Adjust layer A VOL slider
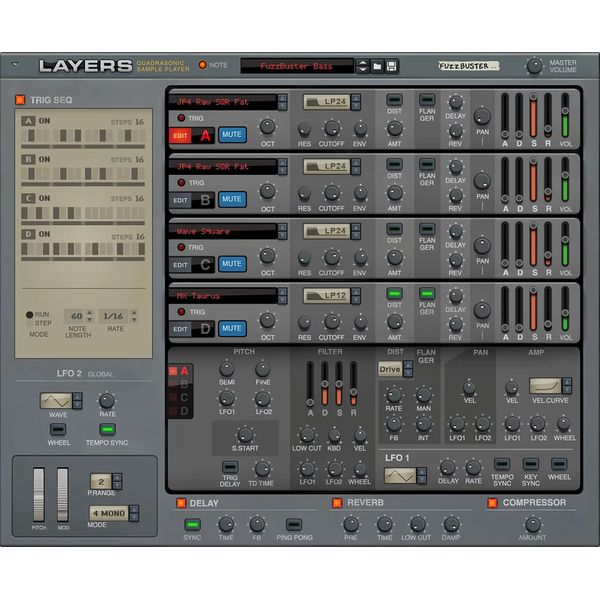 pos(565,116)
